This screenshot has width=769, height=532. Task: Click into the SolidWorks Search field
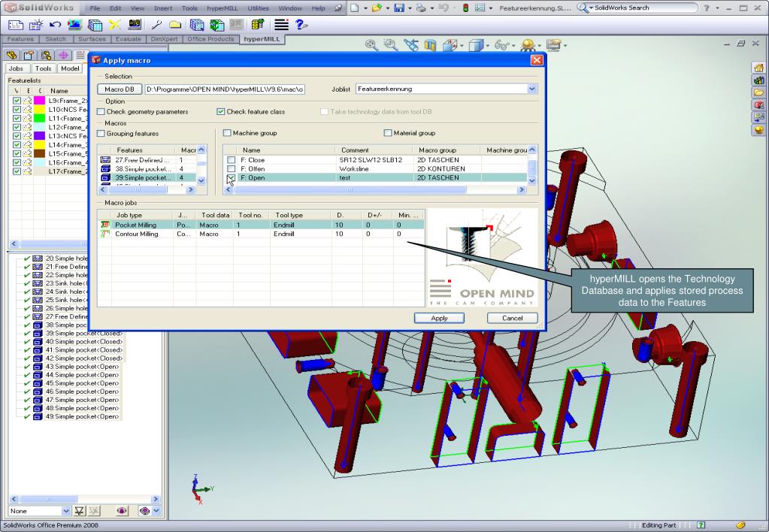(646, 8)
